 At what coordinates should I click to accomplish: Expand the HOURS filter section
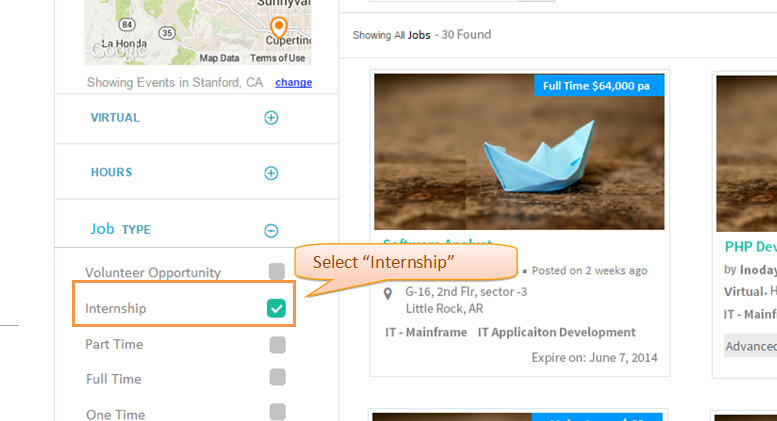click(x=271, y=173)
